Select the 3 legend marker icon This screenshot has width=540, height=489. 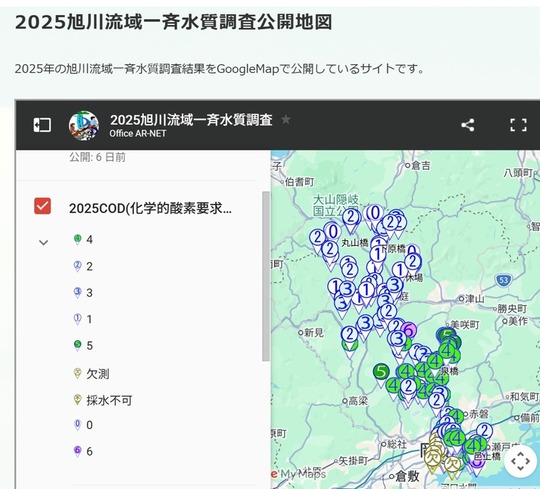pos(78,292)
